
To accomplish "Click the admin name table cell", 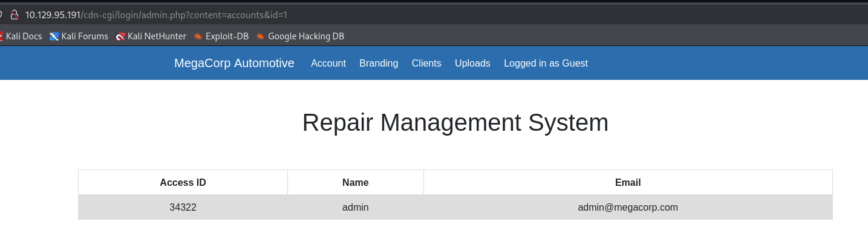I will click(x=355, y=207).
